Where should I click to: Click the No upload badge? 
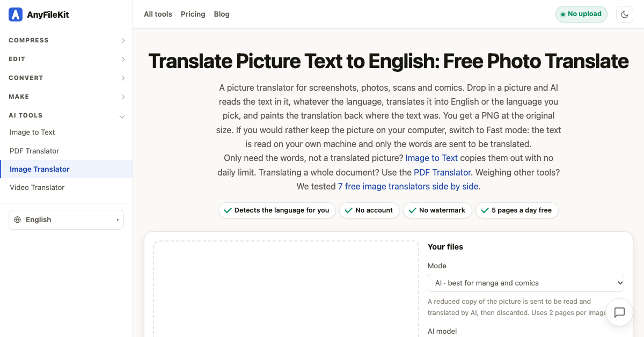[x=581, y=14]
